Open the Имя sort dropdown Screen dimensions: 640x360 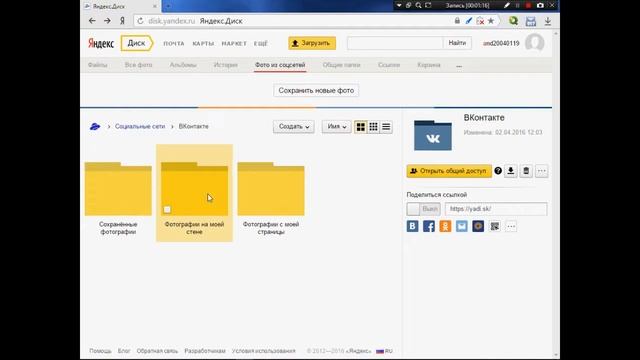pos(336,127)
